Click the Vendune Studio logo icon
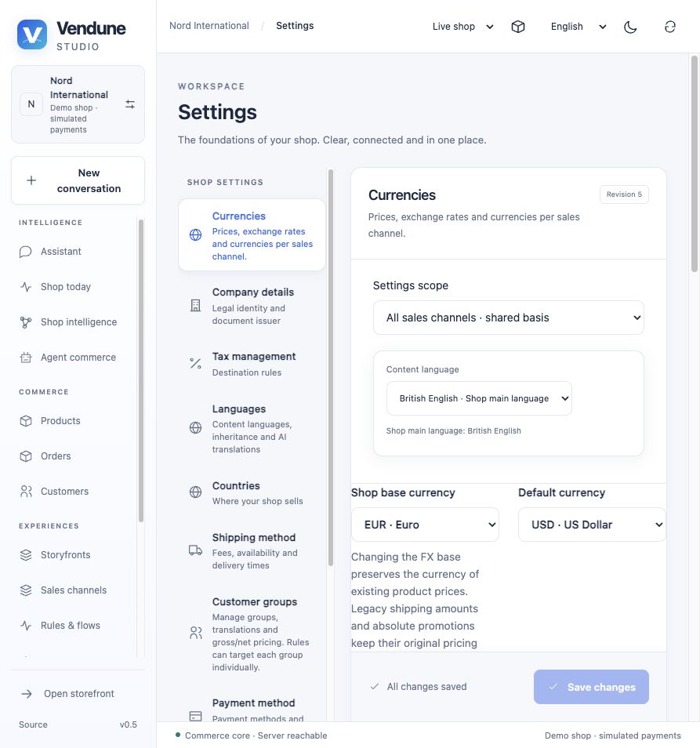 [x=32, y=34]
